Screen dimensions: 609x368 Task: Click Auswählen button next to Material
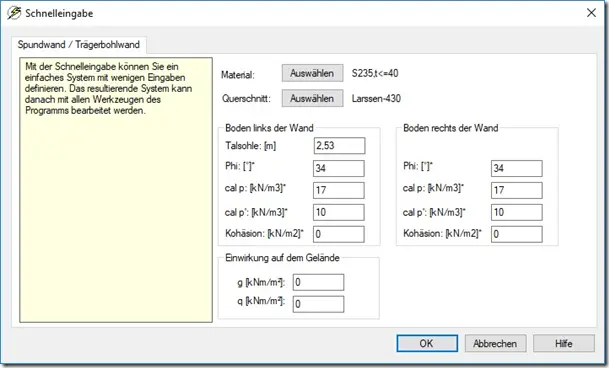[x=312, y=73]
